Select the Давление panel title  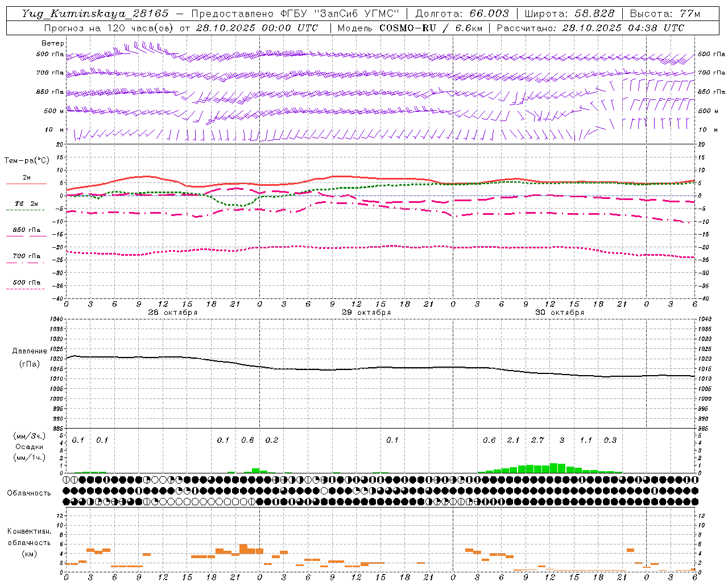point(30,351)
